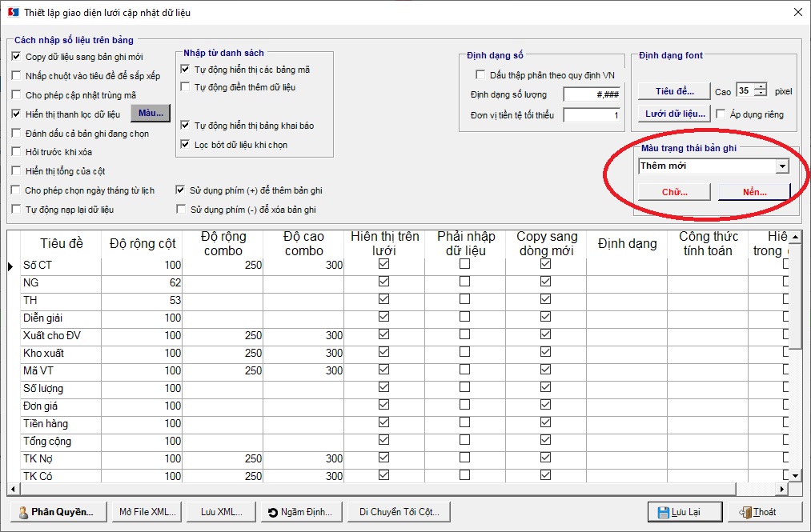The image size is (811, 532).
Task: Click Lưới dữ liệu... font button
Action: click(674, 114)
